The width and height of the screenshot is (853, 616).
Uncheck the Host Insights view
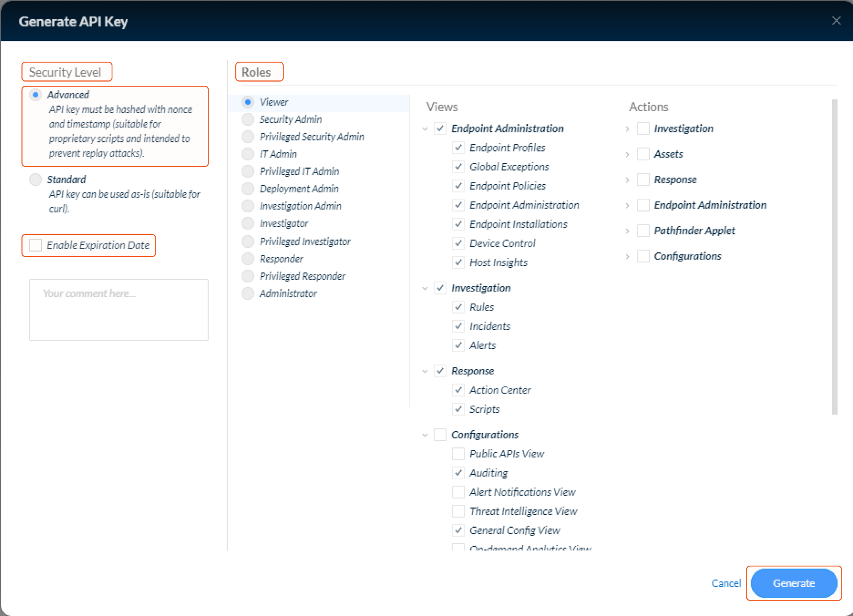click(x=459, y=262)
